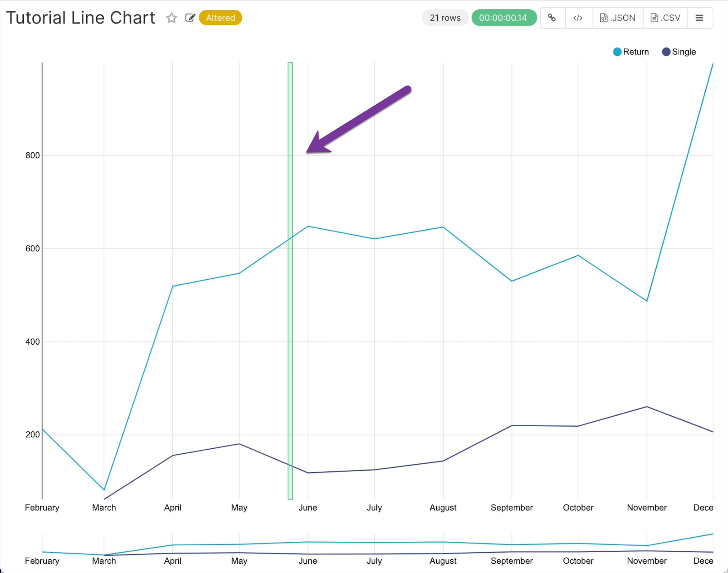The height and width of the screenshot is (573, 728).
Task: Copy the chart permalink link icon
Action: [552, 18]
